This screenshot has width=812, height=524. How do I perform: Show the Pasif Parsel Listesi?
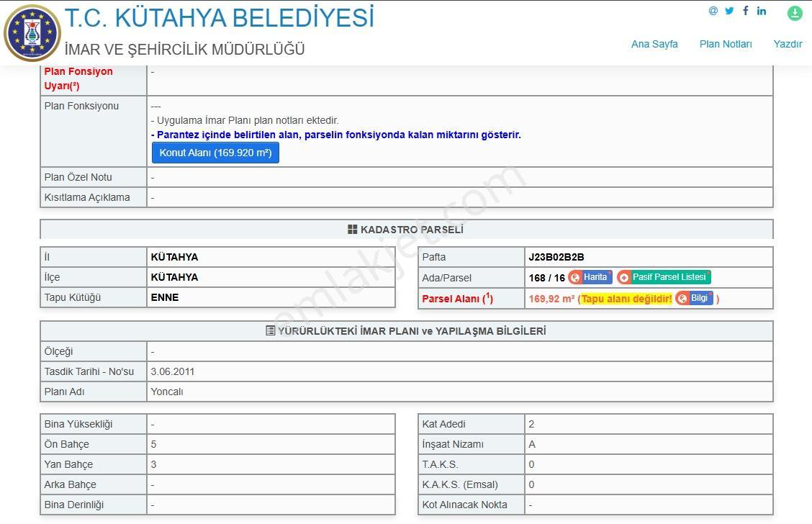[664, 277]
